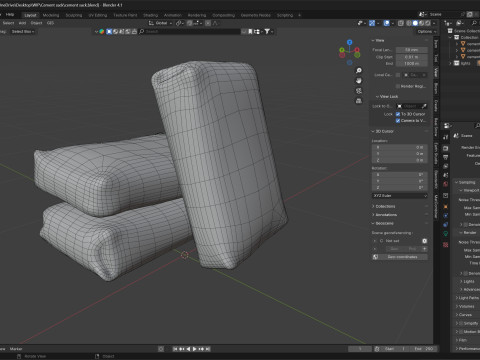Click the Focal Length field
The width and height of the screenshot is (480, 360).
coord(412,50)
